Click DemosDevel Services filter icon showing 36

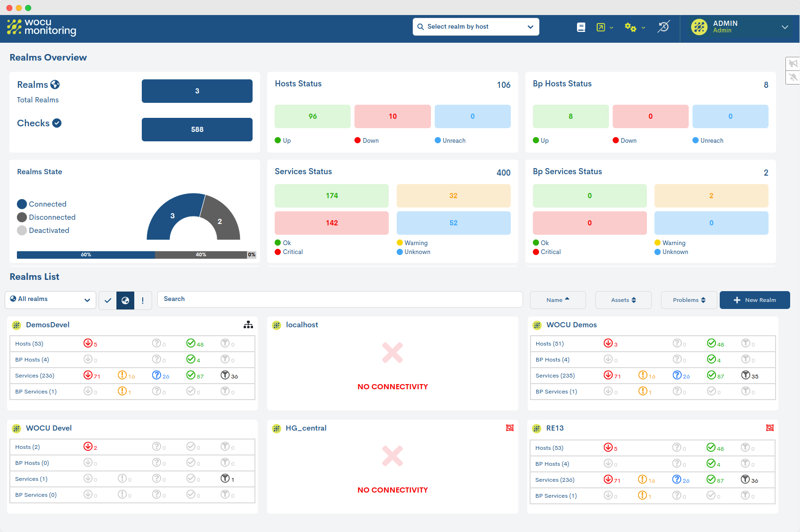click(225, 375)
